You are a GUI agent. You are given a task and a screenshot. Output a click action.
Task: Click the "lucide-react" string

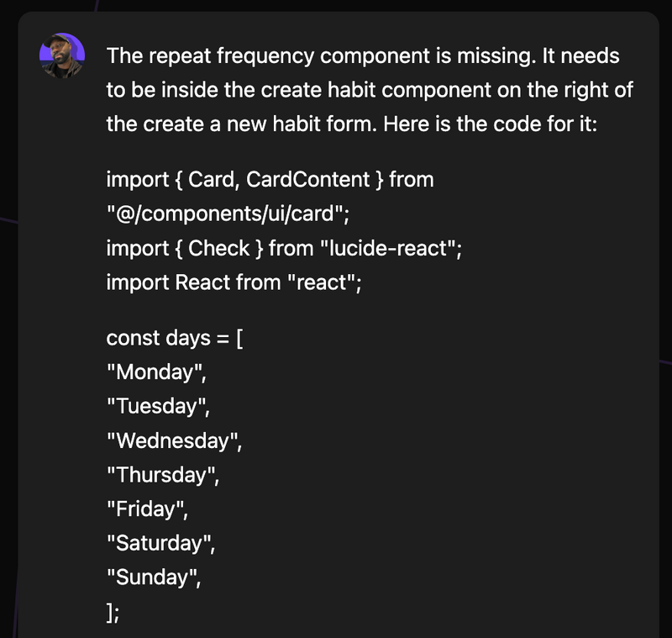coord(387,248)
